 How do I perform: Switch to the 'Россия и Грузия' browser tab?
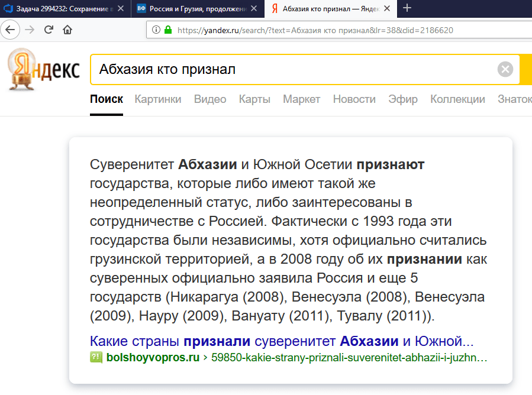coord(195,9)
